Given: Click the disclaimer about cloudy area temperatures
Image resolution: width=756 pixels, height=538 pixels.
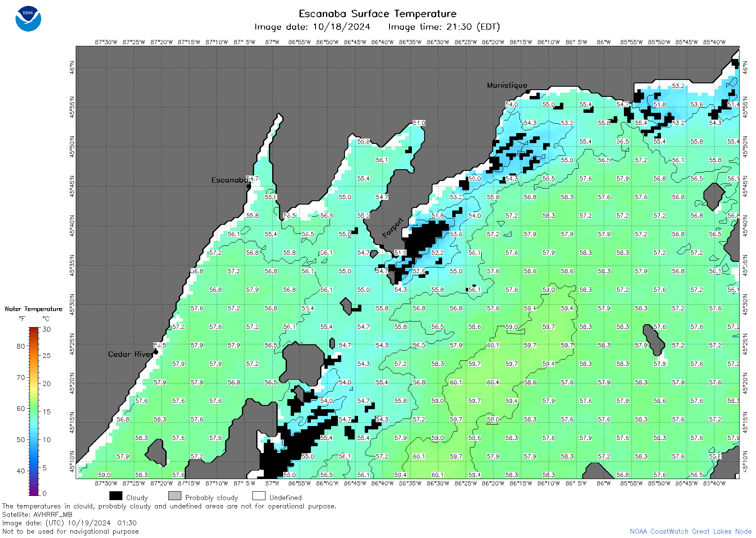Looking at the screenshot, I should point(169,506).
